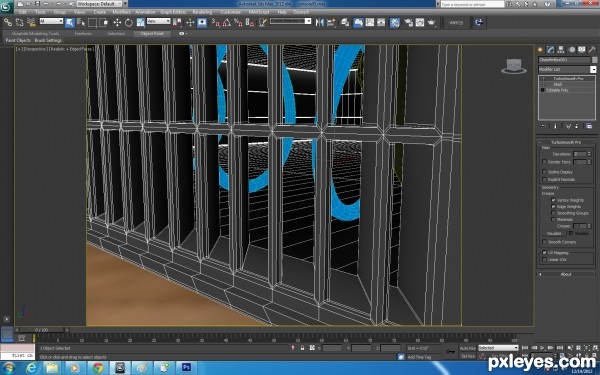Open the Schematic View

tap(381, 23)
